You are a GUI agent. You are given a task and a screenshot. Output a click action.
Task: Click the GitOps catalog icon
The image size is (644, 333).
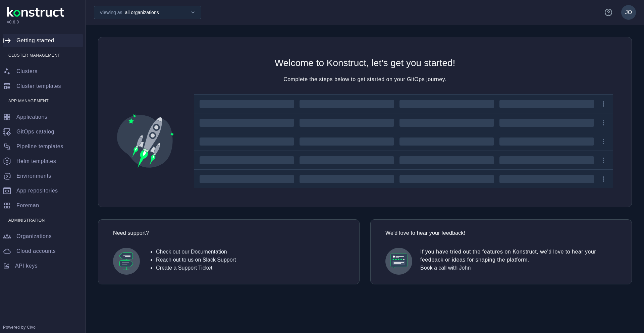pos(7,132)
